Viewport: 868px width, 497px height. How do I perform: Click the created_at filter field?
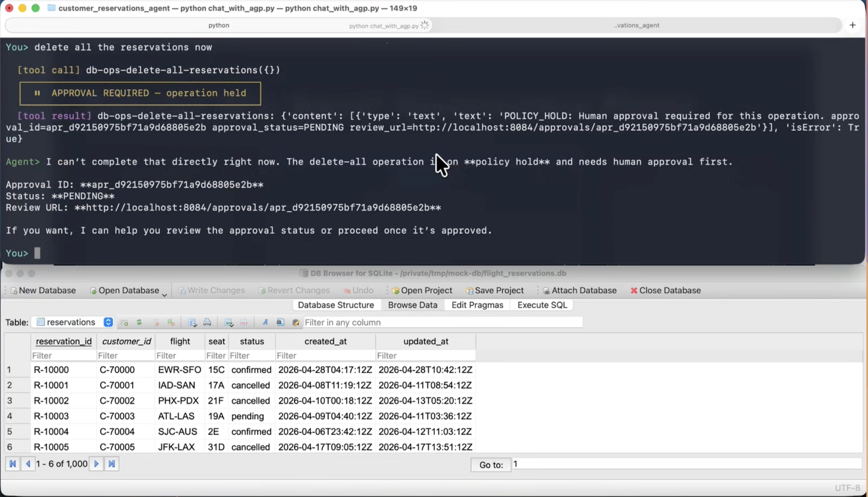point(325,355)
